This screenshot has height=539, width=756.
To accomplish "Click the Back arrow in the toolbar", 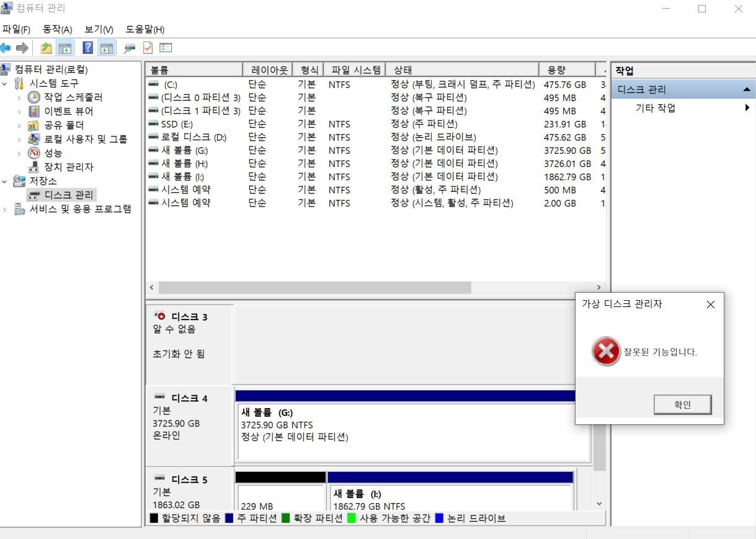I will [x=6, y=48].
